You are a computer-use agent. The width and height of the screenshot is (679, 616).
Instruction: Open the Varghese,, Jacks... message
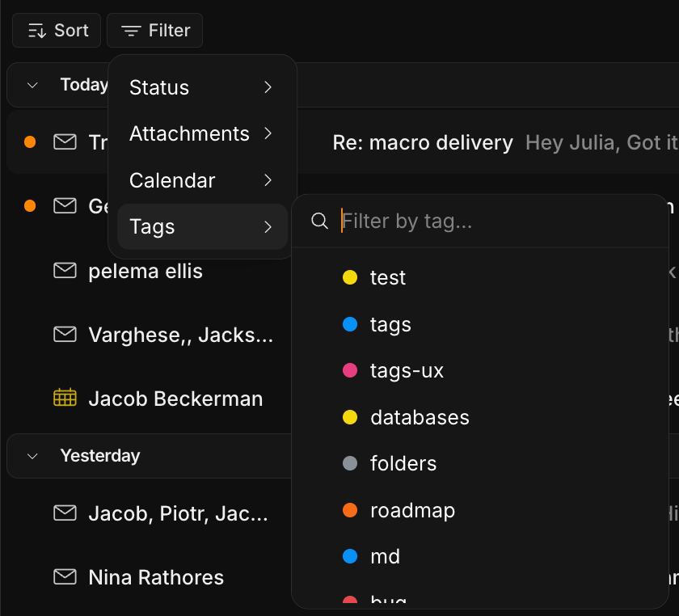pyautogui.click(x=180, y=335)
